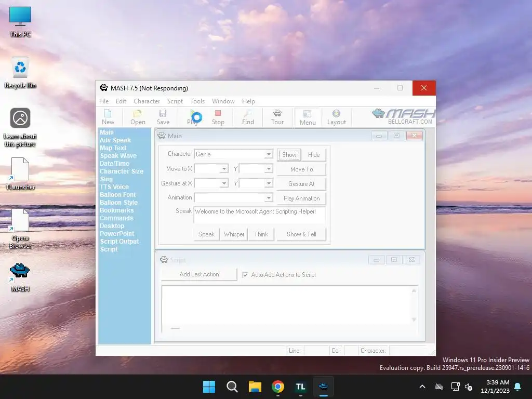
Task: Click inside the Script text area
Action: click(286, 305)
